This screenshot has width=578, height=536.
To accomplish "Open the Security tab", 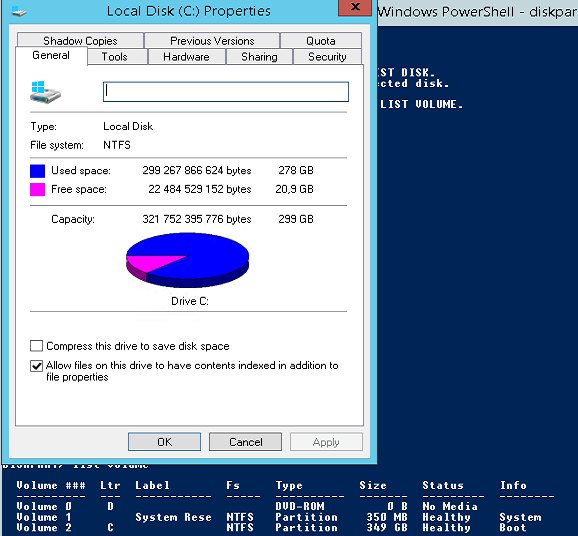I will [x=327, y=57].
